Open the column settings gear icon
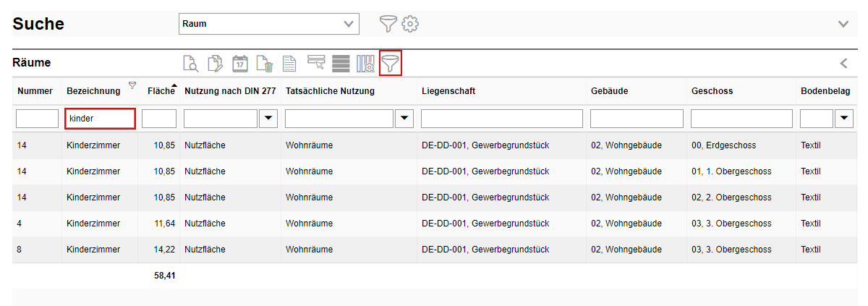Viewport: 868px width, 306px height. pyautogui.click(x=365, y=64)
